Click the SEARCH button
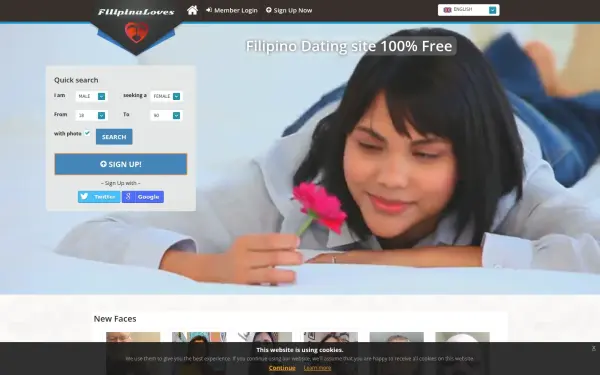Viewport: 600px width, 375px height. 114,137
